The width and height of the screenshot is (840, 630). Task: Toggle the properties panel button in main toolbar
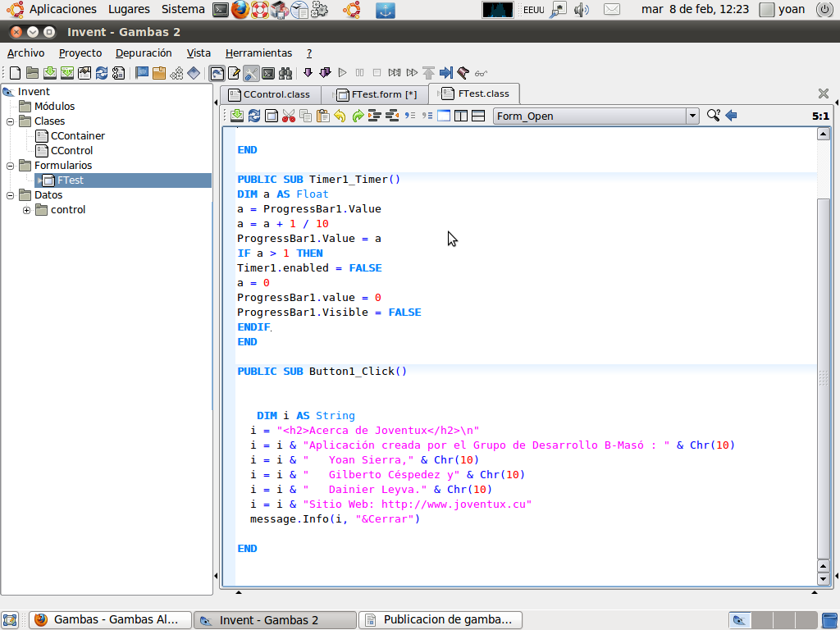234,73
